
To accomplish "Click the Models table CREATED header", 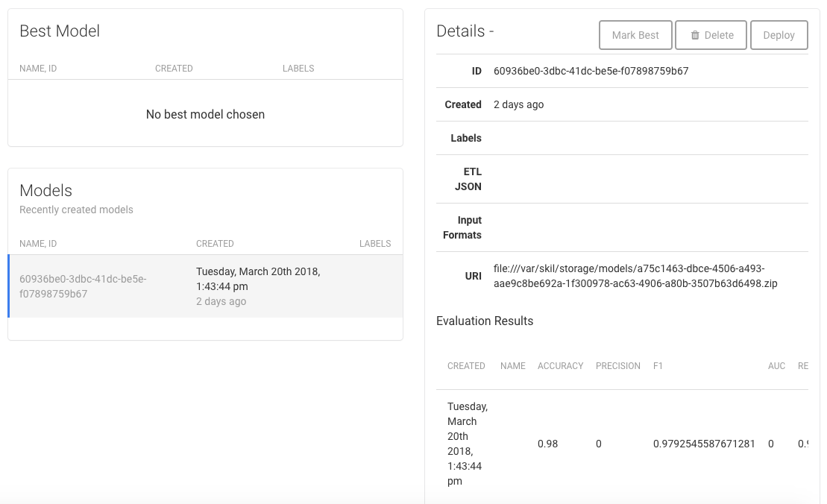I will click(215, 244).
